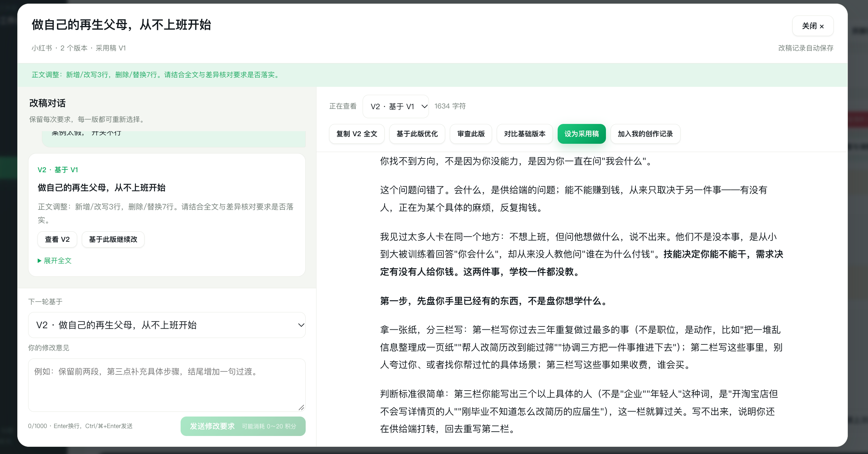Click paragraph starting 你找不到方向
The image size is (868, 454).
(x=517, y=161)
